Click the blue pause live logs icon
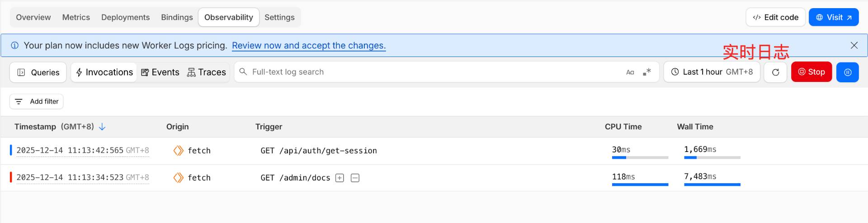The image size is (868, 223). [x=848, y=72]
